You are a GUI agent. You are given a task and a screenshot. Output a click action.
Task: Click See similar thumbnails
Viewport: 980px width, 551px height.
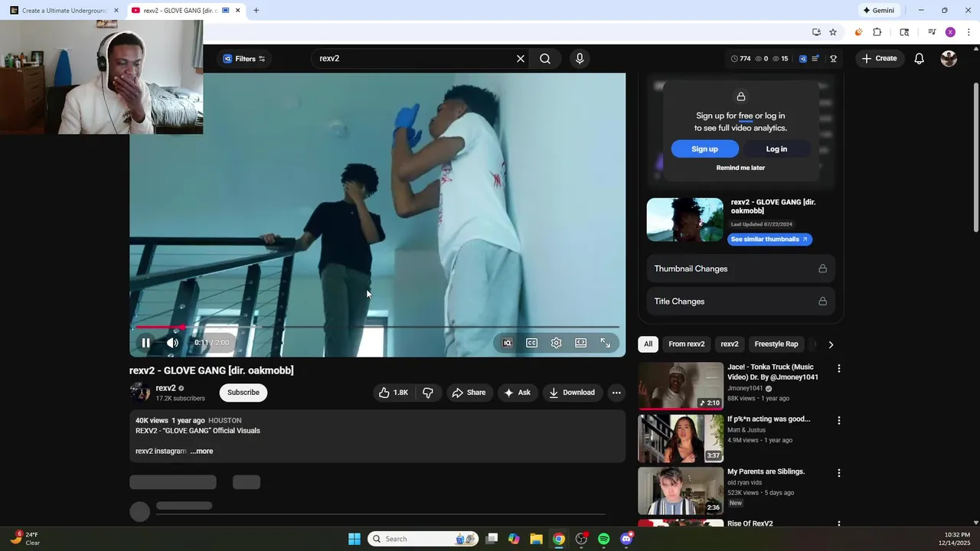pos(769,240)
